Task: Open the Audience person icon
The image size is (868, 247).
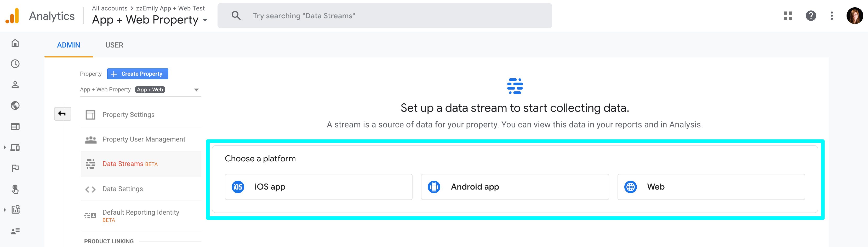Action: click(15, 85)
